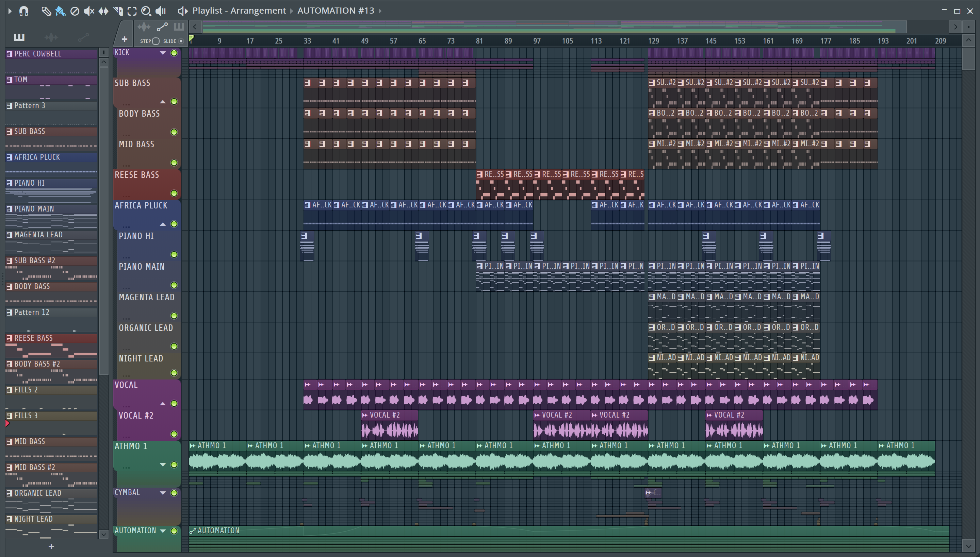Collapse the AFRICA PLUCK track group
This screenshot has width=980, height=557.
(x=163, y=224)
